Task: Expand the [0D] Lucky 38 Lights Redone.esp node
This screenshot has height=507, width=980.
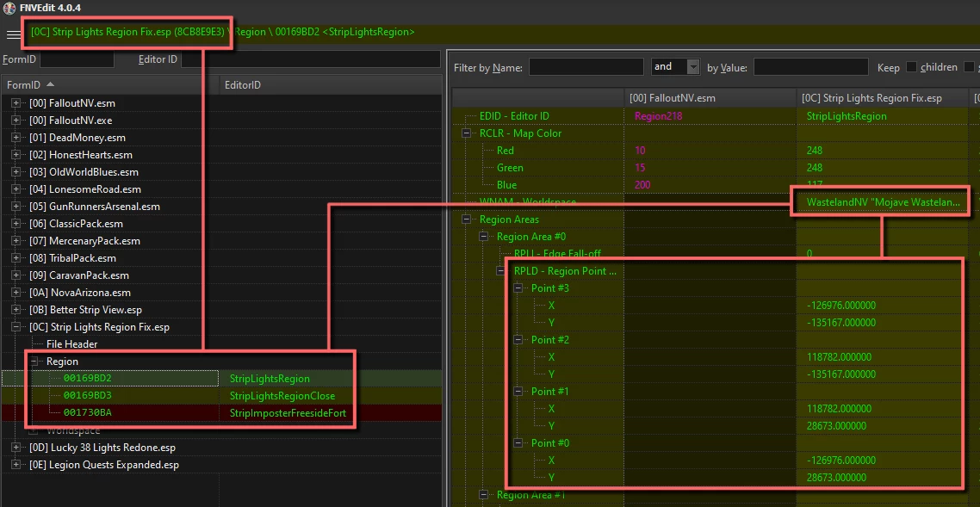Action: tap(16, 448)
